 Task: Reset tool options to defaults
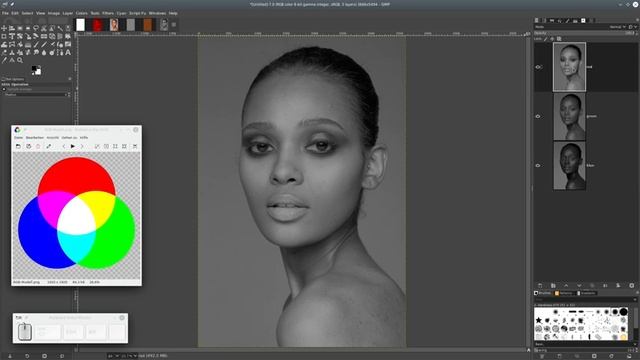[61, 356]
